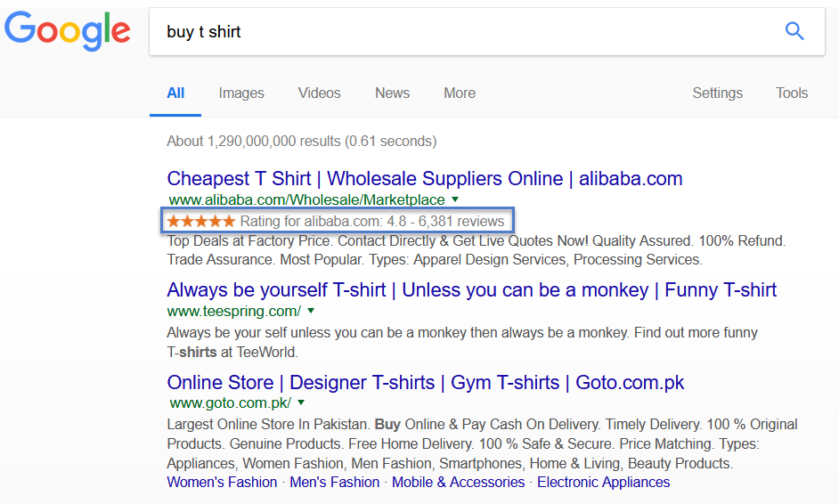This screenshot has width=839, height=504.
Task: Open the More menu
Action: coord(460,93)
